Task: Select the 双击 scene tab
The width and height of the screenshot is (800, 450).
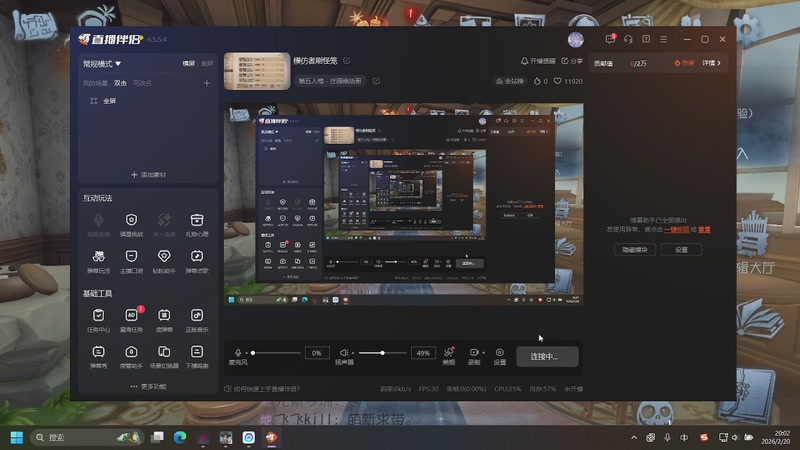Action: [x=120, y=83]
